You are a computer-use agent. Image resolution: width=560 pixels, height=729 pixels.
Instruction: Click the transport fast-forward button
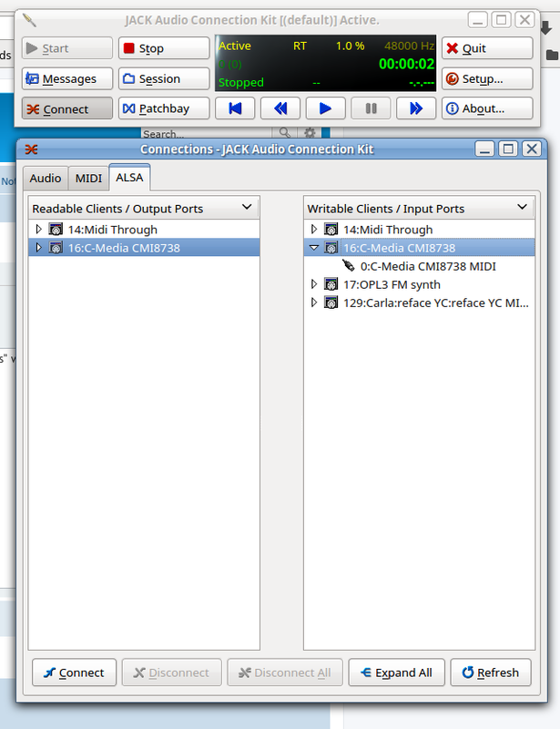point(416,108)
